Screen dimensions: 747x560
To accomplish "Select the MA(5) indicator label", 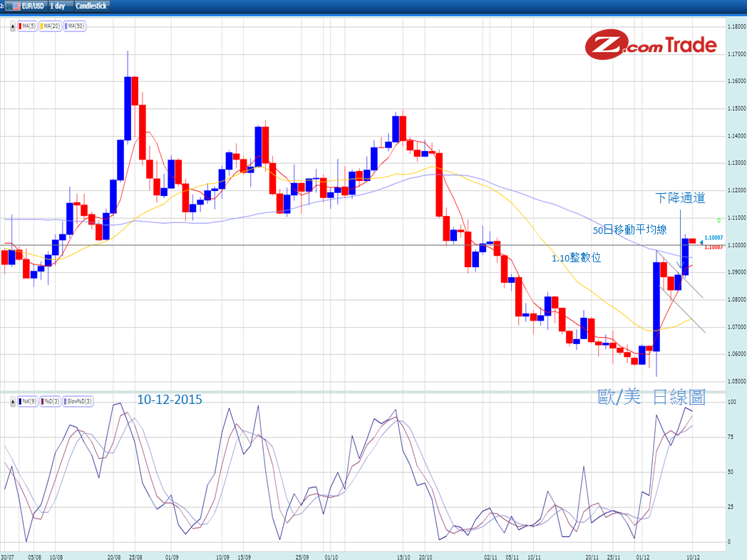I will pos(27,26).
